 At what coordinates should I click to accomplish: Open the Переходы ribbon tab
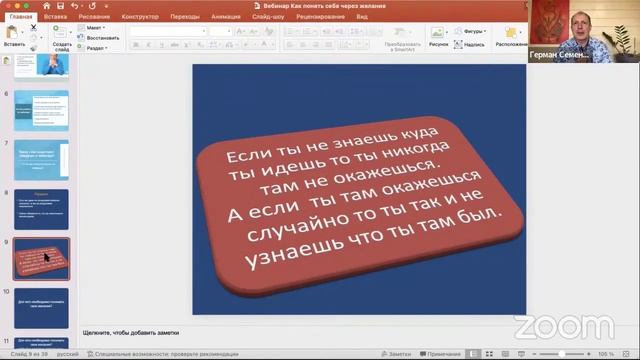point(185,17)
